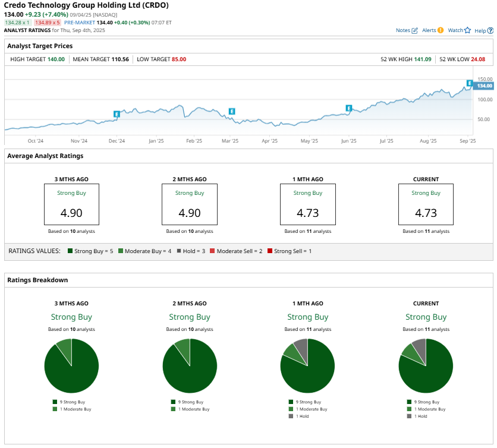The image size is (497, 448).
Task: Click the Dec '24 earnings marker on chart
Action: [117, 114]
